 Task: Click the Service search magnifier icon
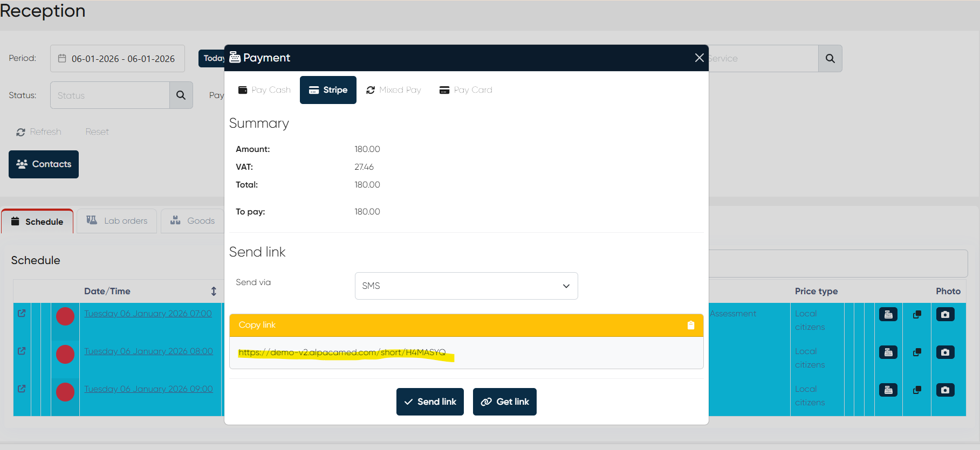point(830,58)
